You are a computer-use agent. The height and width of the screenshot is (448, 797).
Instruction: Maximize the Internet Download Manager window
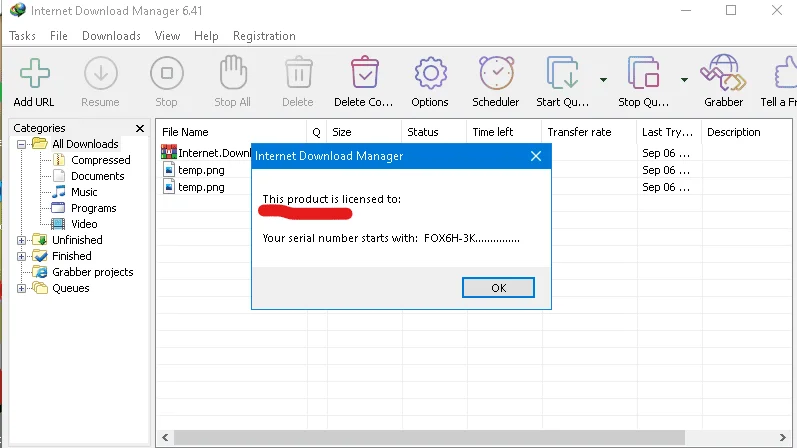(731, 10)
